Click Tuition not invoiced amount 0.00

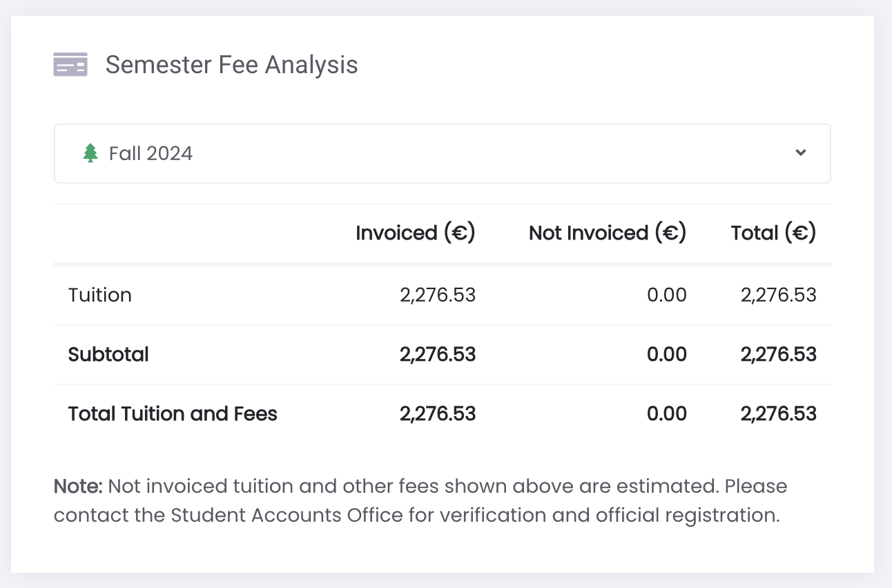[x=666, y=295]
